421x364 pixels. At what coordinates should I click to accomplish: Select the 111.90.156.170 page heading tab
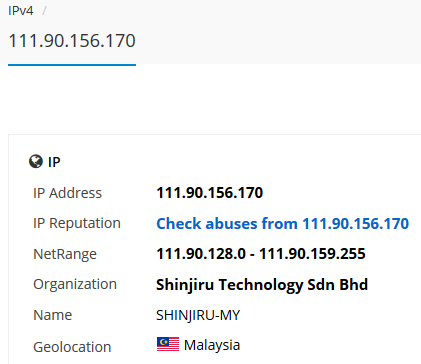[x=72, y=41]
